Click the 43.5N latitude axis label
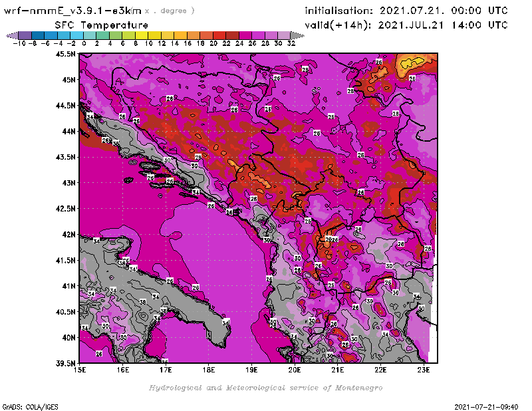This screenshot has height=411, width=532. pyautogui.click(x=65, y=157)
